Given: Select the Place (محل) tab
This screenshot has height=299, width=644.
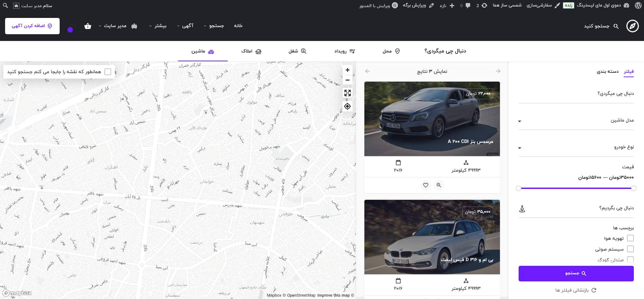Looking at the screenshot, I should 391,51.
